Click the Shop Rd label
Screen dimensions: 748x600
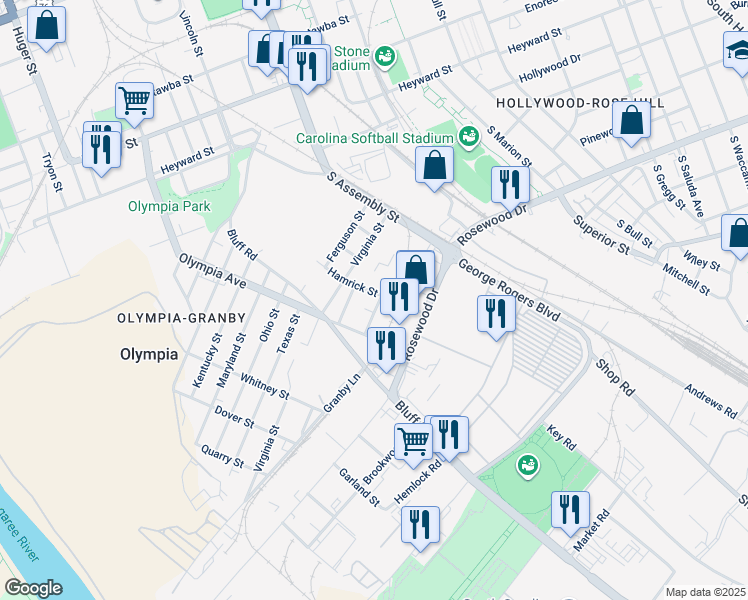pyautogui.click(x=615, y=378)
